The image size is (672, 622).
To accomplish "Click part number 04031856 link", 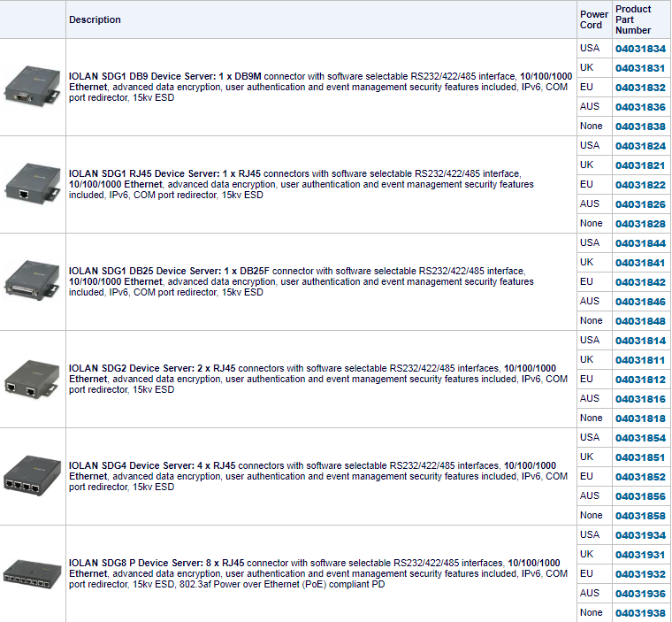I will pyautogui.click(x=640, y=496).
